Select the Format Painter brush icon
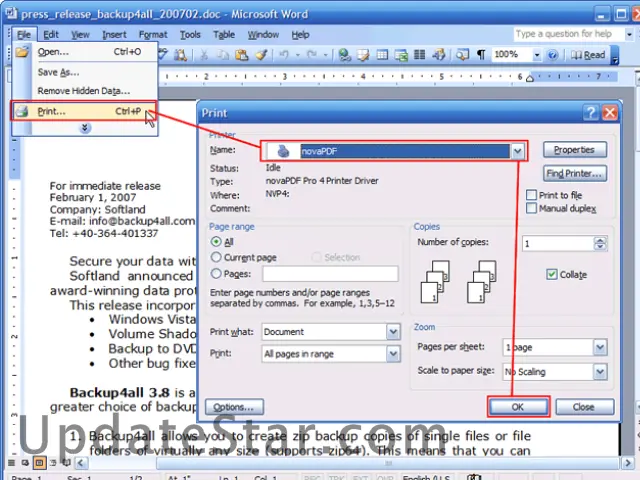Screen dimensions: 640x480 coord(261,55)
